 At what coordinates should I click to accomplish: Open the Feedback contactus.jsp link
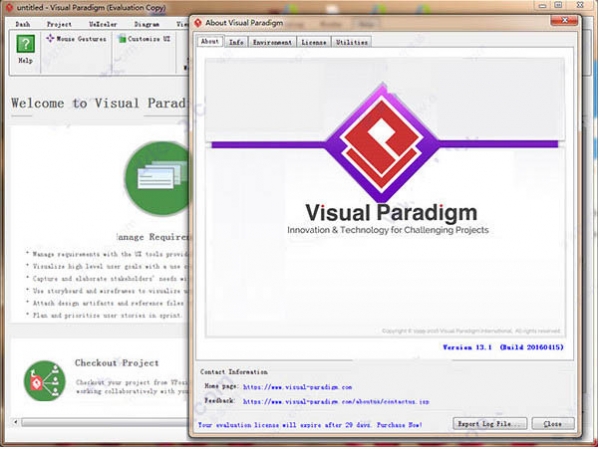336,402
